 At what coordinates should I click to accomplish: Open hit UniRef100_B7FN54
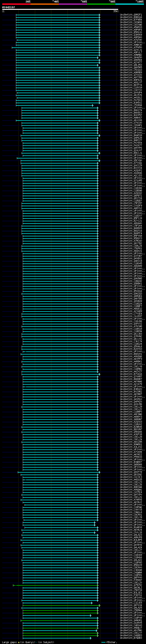pyautogui.click(x=131, y=20)
